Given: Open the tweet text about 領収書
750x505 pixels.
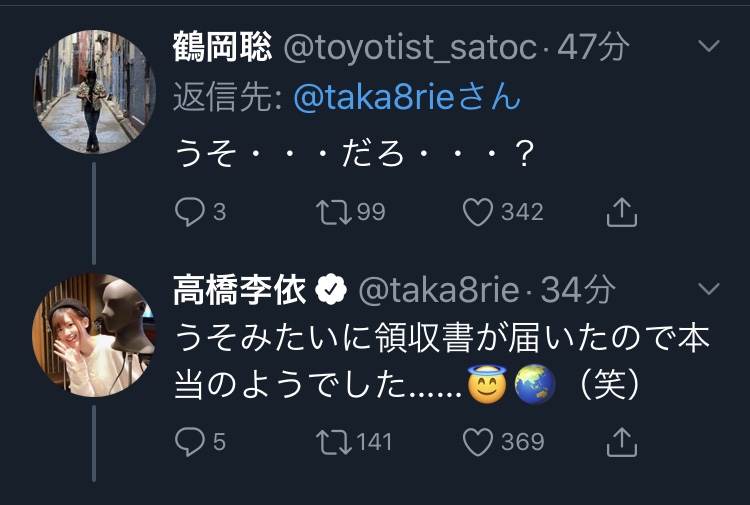Looking at the screenshot, I should [x=440, y=360].
